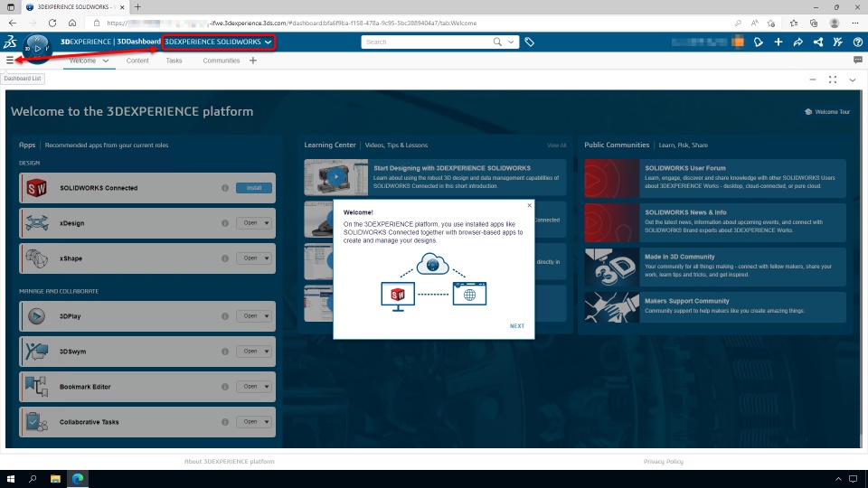Play the Start Designing video thumbnail
Screen dimensions: 868x488
point(336,177)
